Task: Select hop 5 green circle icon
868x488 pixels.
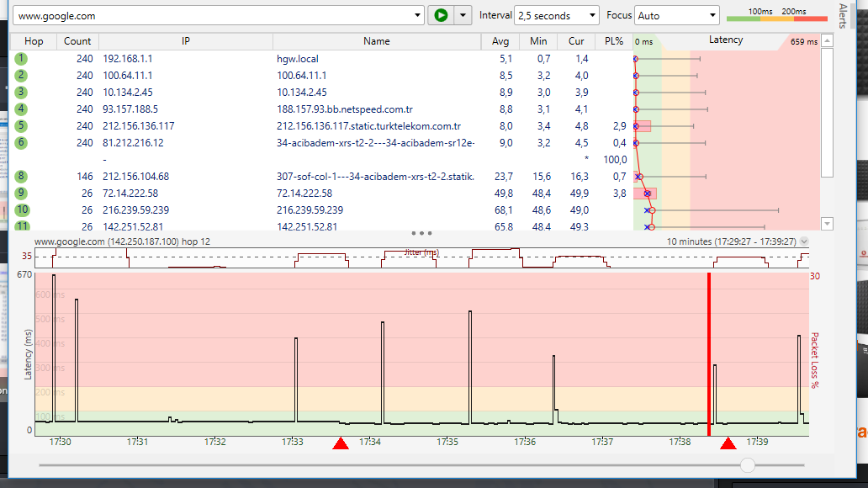Action: point(21,125)
